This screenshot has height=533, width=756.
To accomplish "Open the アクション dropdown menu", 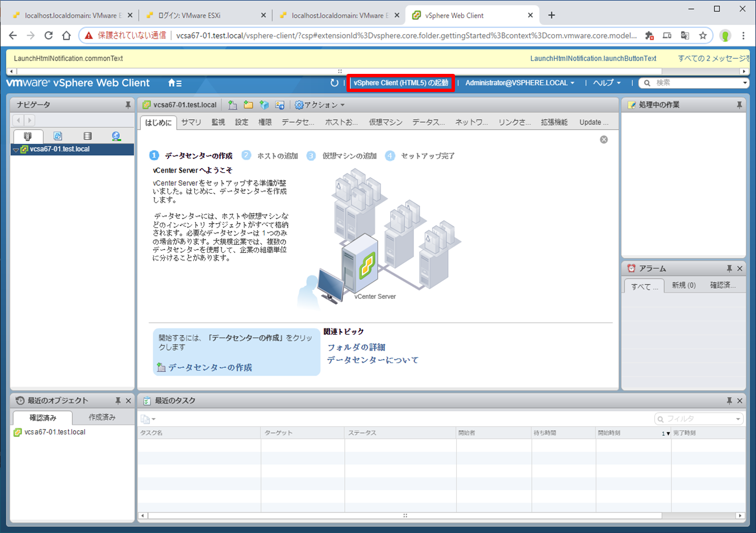I will click(321, 104).
